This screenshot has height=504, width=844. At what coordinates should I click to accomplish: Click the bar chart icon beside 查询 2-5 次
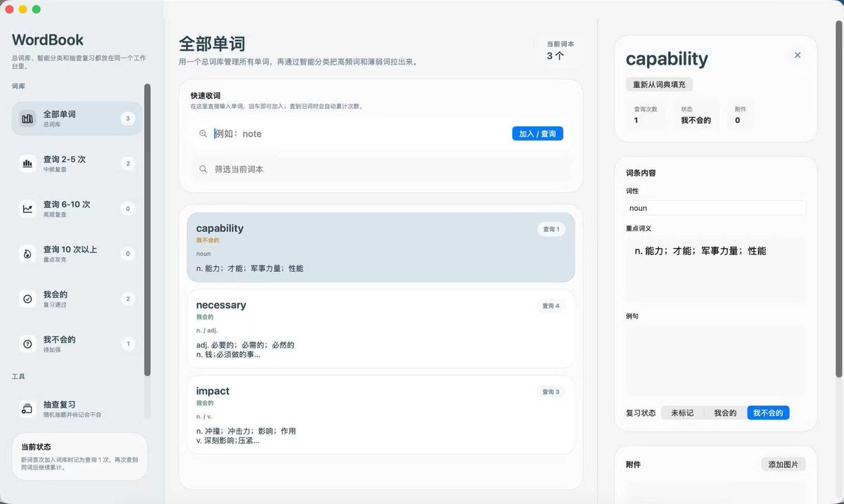27,164
